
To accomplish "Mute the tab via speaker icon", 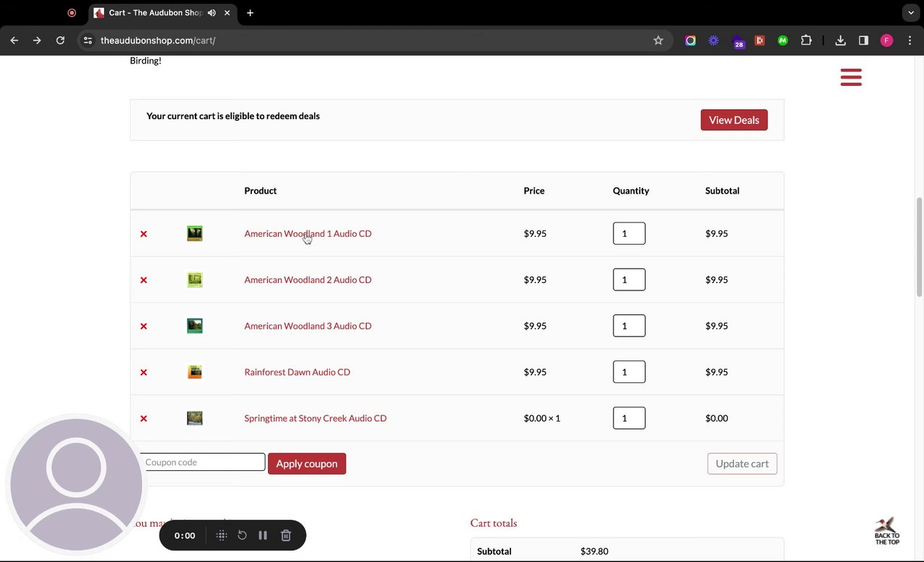I will click(212, 13).
